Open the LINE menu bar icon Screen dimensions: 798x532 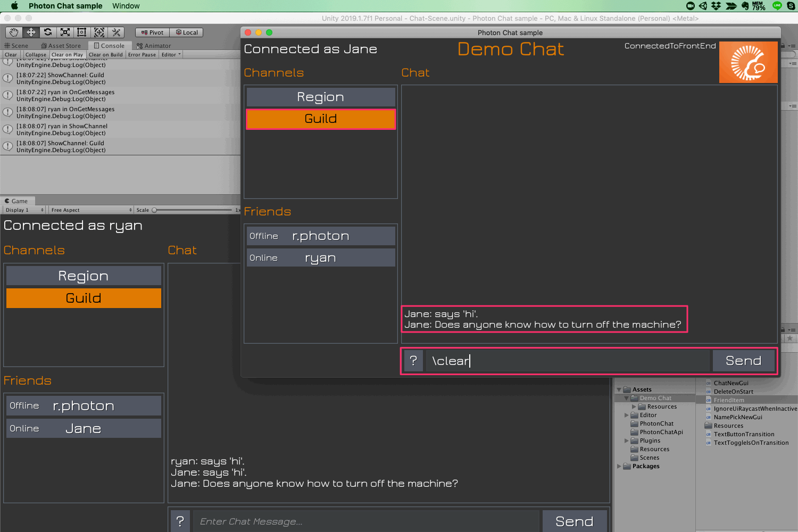777,6
